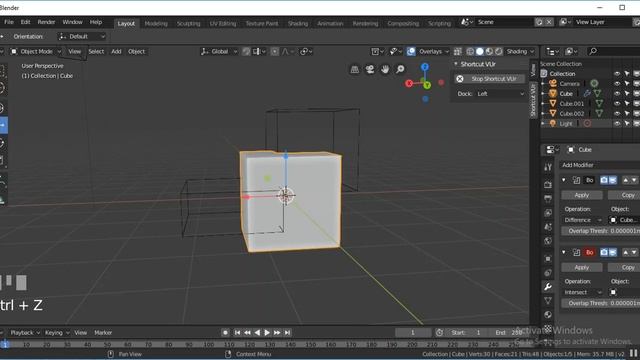Screen dimensions: 640x360
Task: Toggle perspective/orthographic view grid icon
Action: point(355,69)
